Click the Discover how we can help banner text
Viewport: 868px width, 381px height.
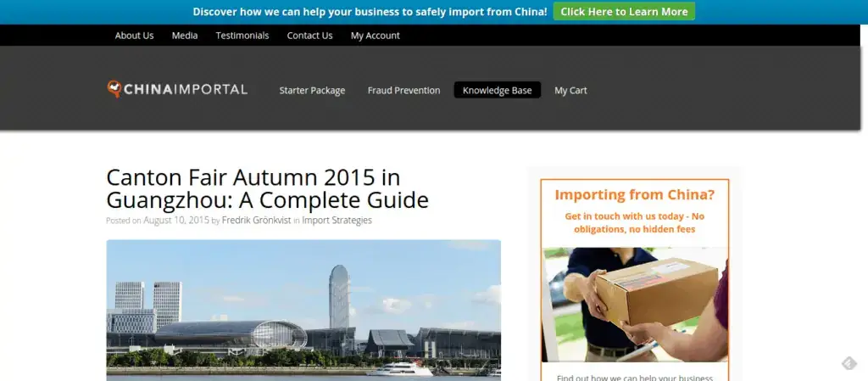370,12
